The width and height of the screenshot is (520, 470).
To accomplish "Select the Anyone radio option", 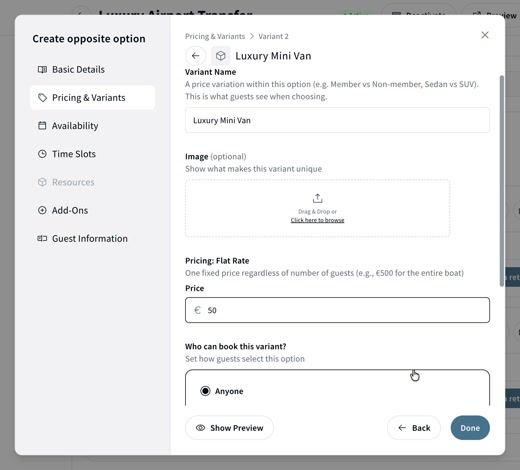I will coord(205,391).
